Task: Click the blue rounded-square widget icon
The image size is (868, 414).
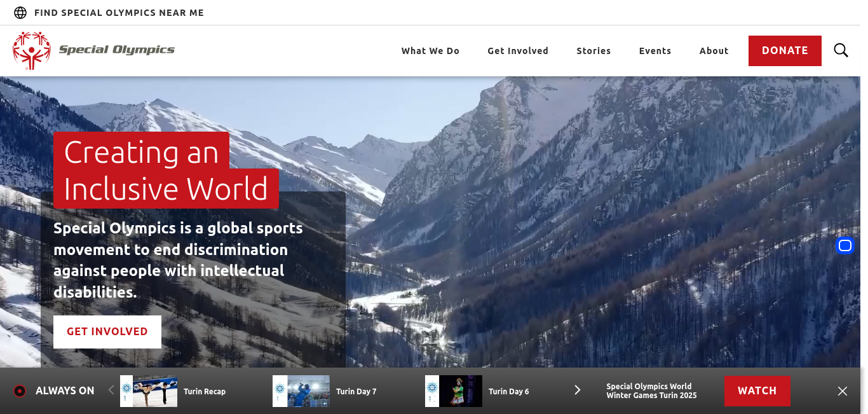Action: (x=845, y=245)
